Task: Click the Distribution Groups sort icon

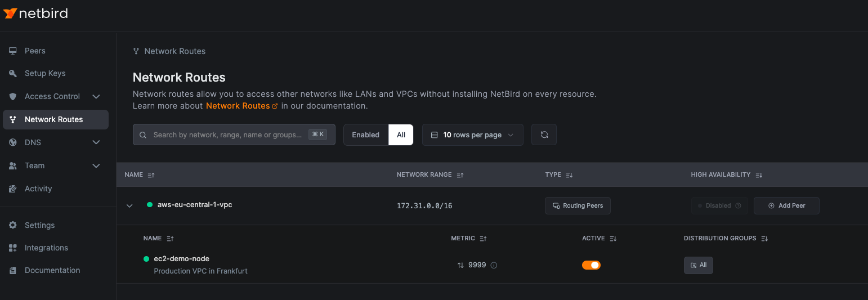Action: [x=764, y=239]
